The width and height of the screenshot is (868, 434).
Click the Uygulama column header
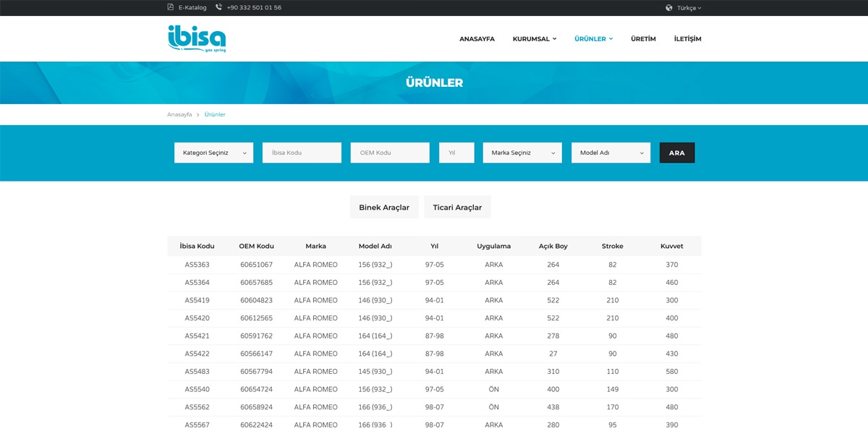click(494, 246)
